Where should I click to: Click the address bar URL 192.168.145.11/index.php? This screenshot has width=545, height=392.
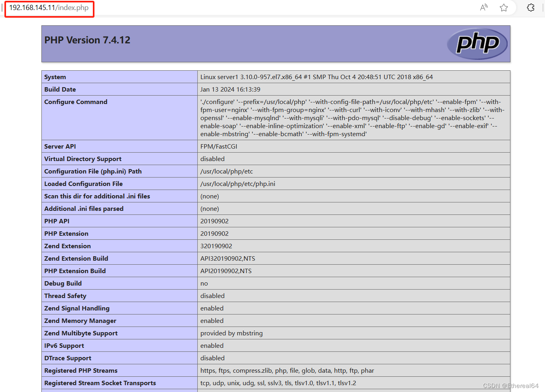coord(49,8)
